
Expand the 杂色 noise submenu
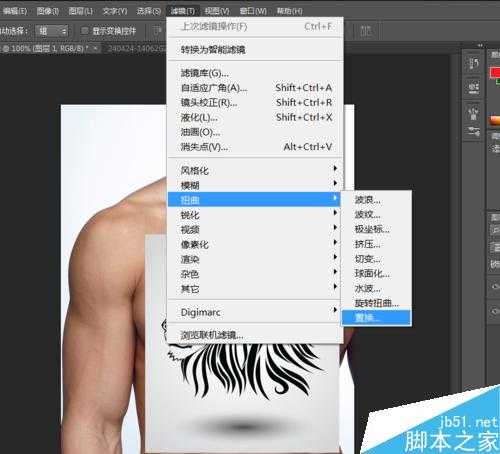255,274
